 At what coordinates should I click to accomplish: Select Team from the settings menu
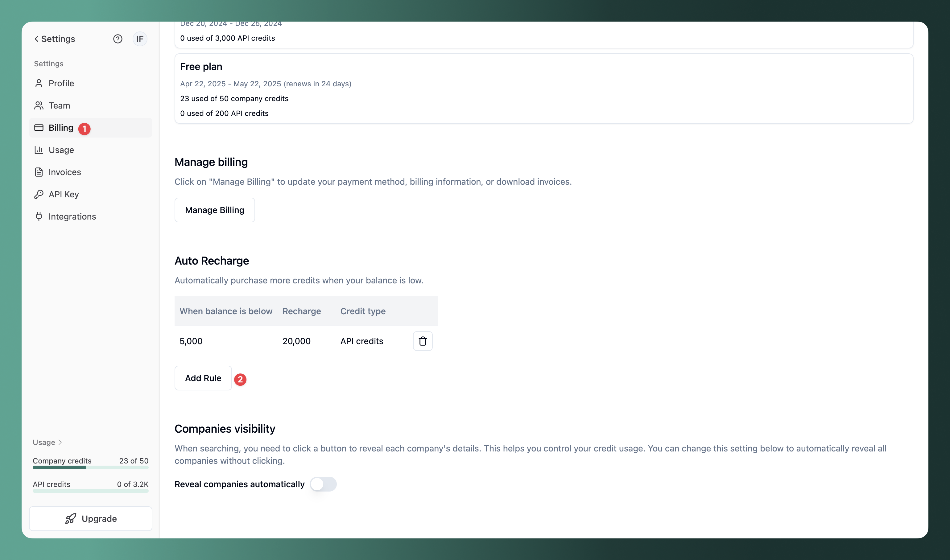pos(59,105)
